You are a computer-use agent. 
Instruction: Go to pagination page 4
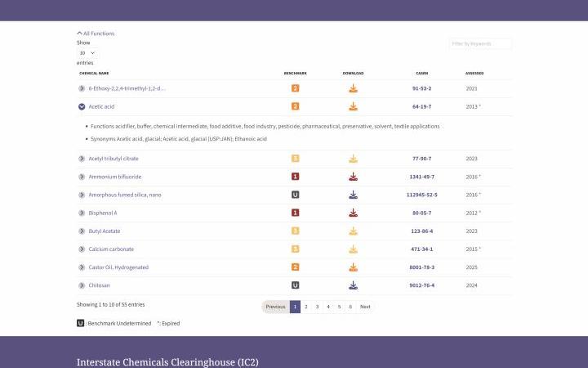pyautogui.click(x=328, y=307)
